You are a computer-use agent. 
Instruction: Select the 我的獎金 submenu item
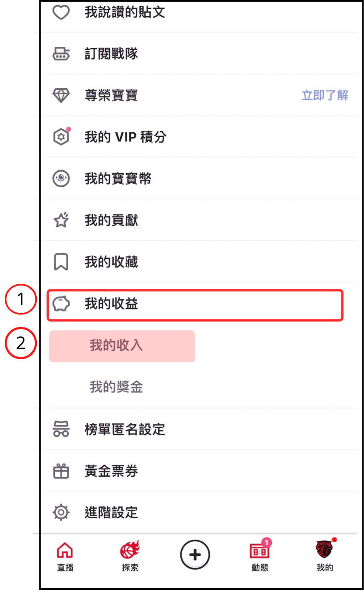tap(116, 387)
